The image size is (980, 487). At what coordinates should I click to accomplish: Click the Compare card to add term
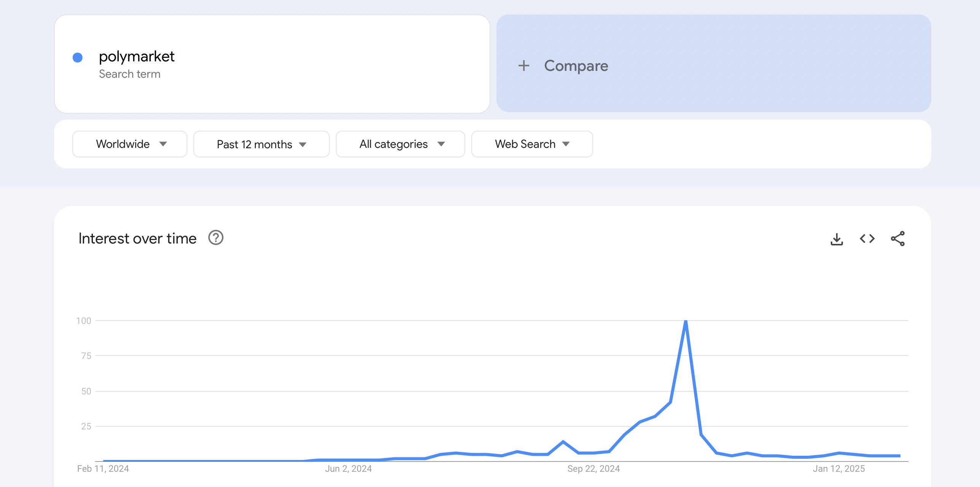point(713,63)
